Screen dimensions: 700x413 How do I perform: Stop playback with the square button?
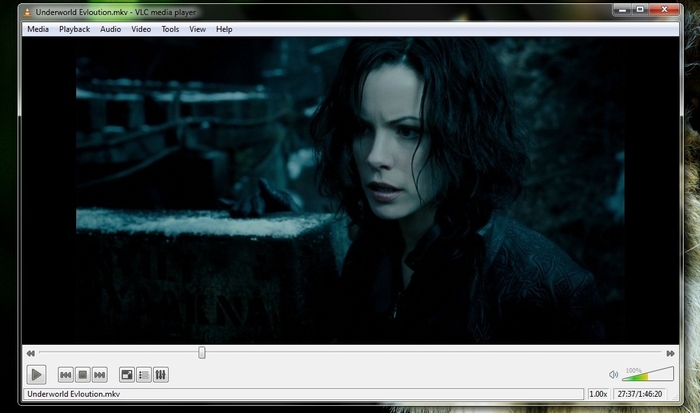click(83, 375)
